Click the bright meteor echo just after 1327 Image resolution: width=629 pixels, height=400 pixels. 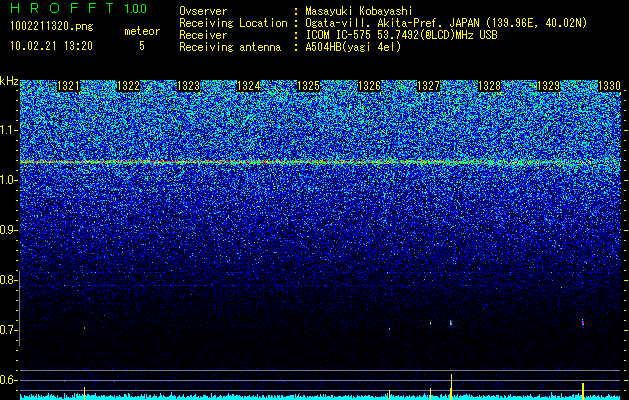(x=451, y=323)
